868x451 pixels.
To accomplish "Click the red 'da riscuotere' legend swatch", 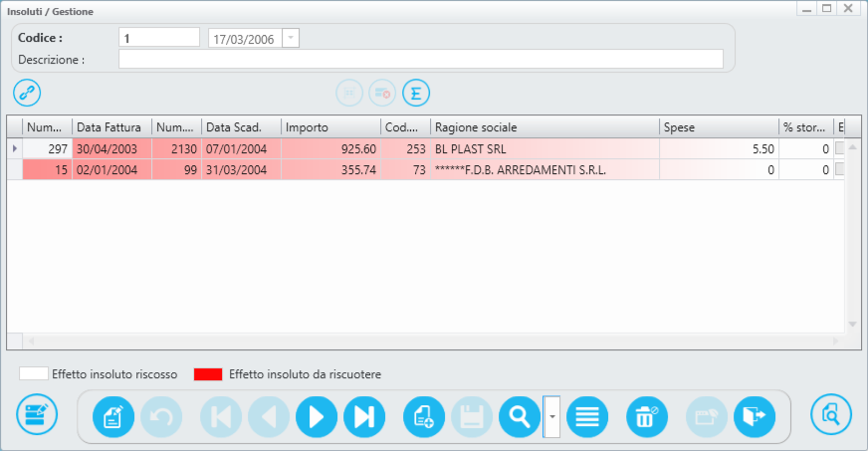I will click(207, 374).
